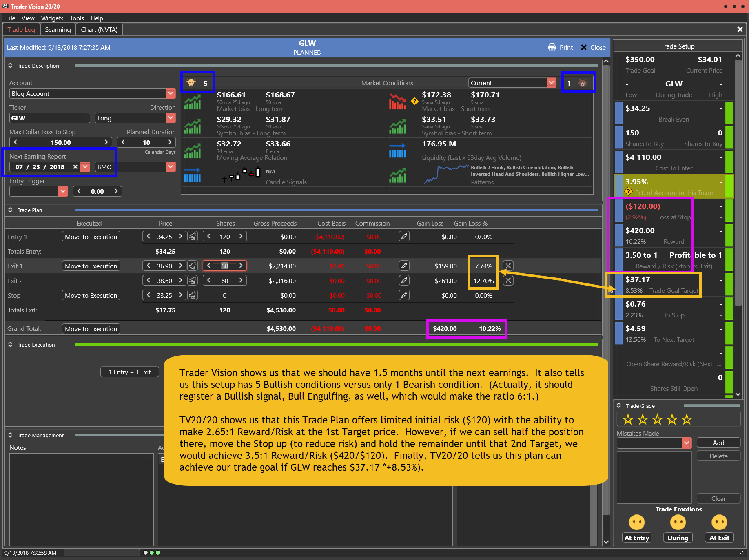Collapse the Trade Management section
Screen dimensions: 749x560
(x=10, y=435)
